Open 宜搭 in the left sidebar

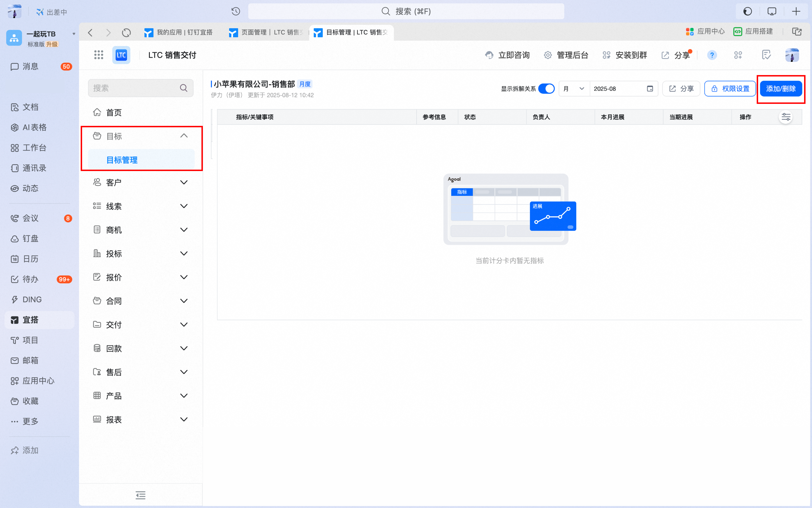point(40,320)
